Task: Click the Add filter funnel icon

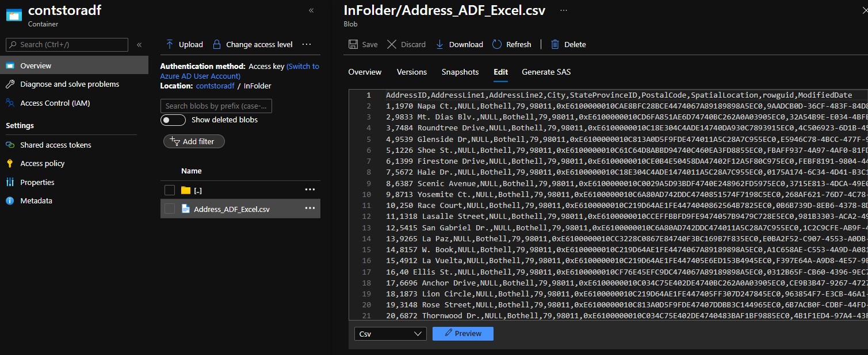Action: coord(175,141)
